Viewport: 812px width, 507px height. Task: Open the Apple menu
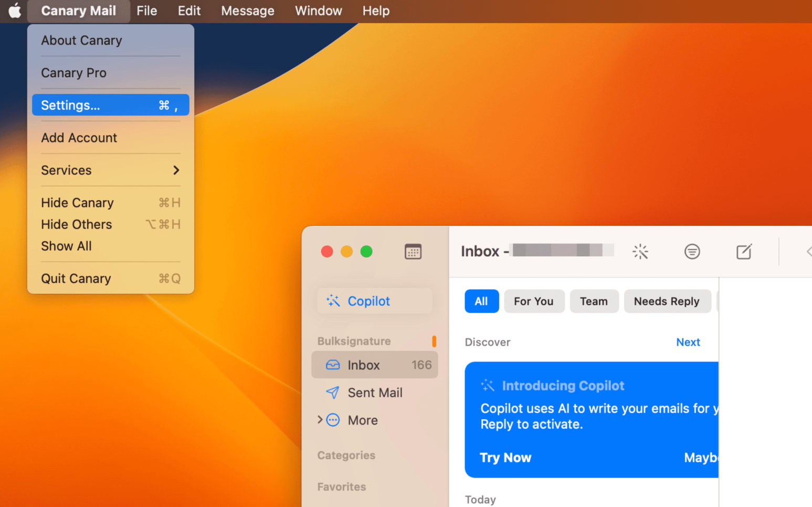(15, 11)
